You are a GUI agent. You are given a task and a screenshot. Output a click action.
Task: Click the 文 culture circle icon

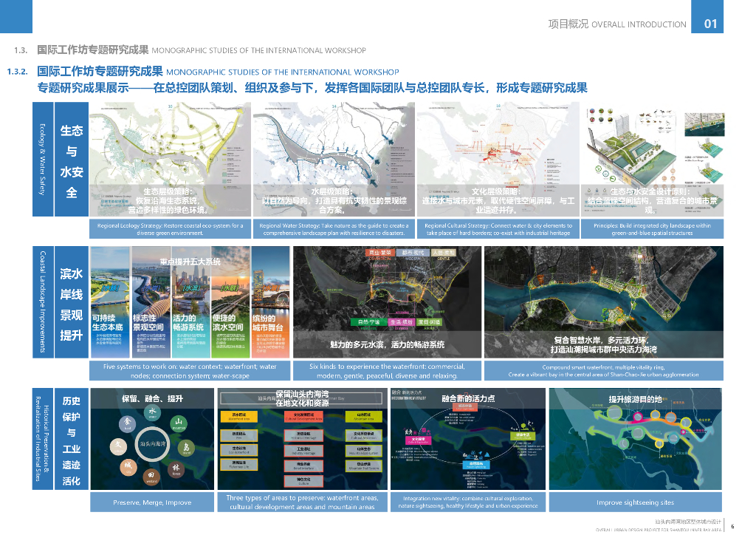[x=119, y=446]
